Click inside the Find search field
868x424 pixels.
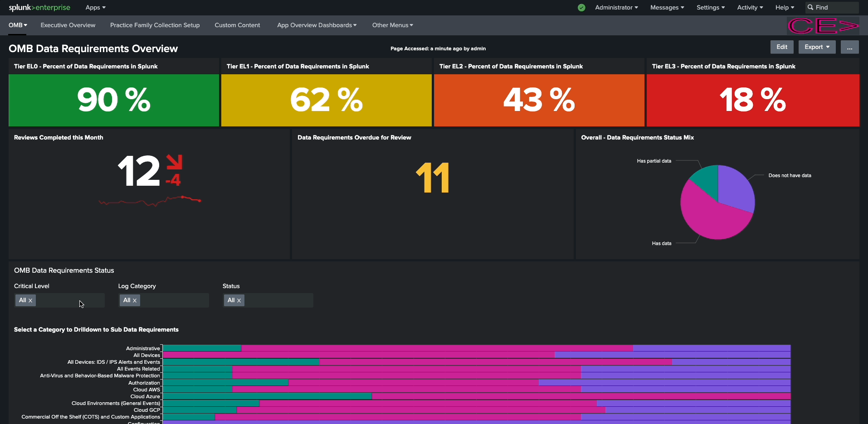pyautogui.click(x=835, y=8)
